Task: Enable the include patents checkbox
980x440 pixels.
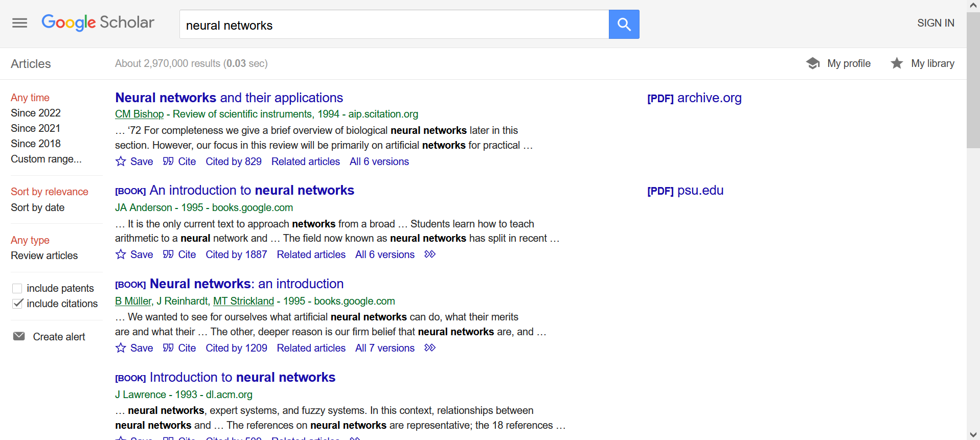Action: [x=17, y=288]
